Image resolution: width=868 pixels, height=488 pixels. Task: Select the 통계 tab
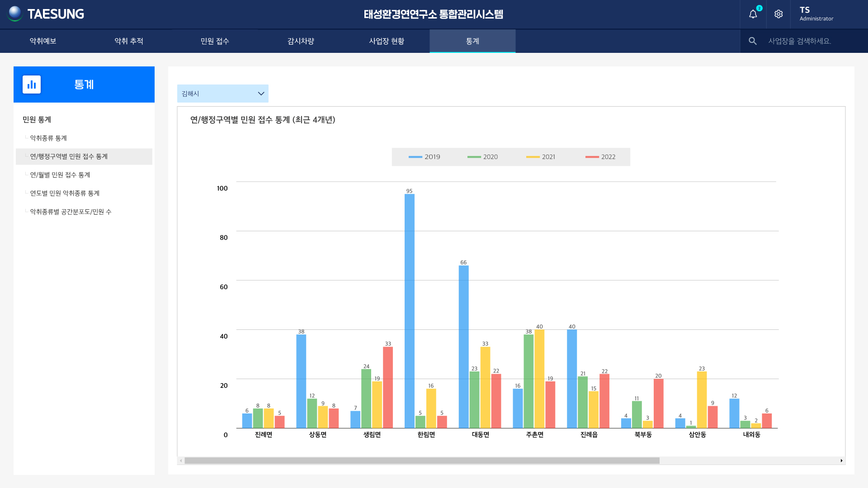click(x=472, y=41)
